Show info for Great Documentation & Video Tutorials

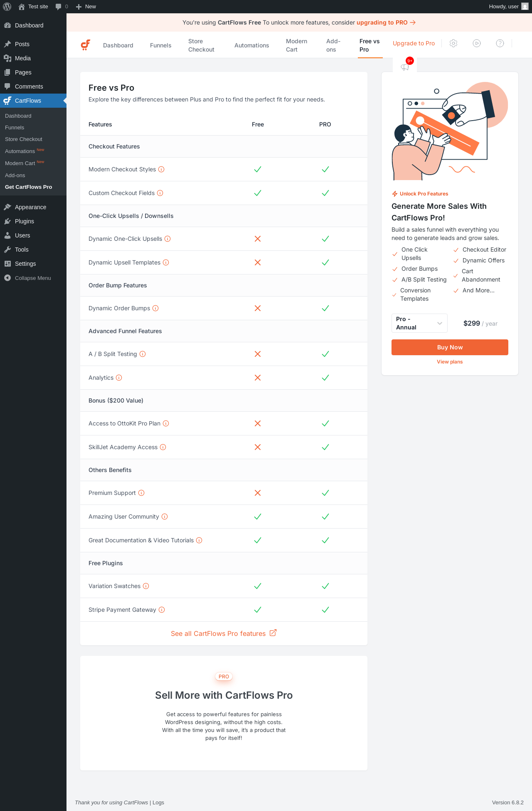[x=199, y=540]
